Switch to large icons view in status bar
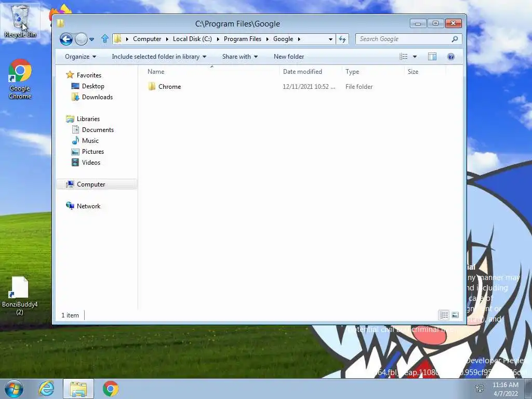The image size is (532, 399). 455,315
